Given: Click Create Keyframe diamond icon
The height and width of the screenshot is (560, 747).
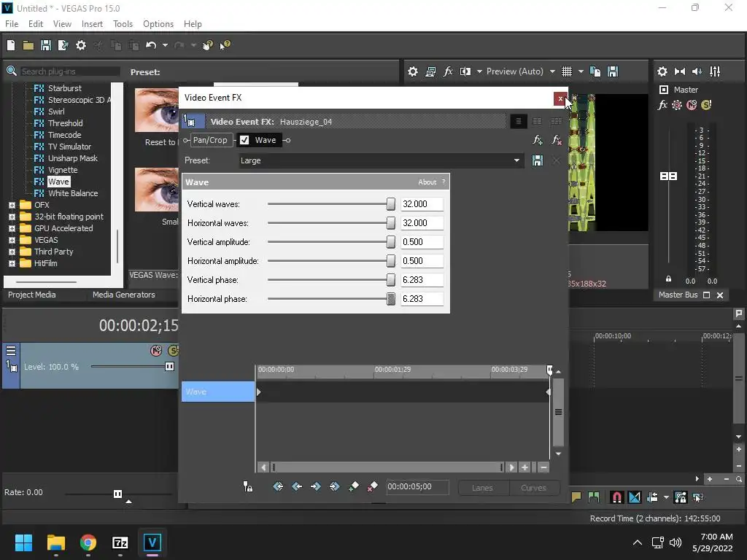Looking at the screenshot, I should click(354, 486).
